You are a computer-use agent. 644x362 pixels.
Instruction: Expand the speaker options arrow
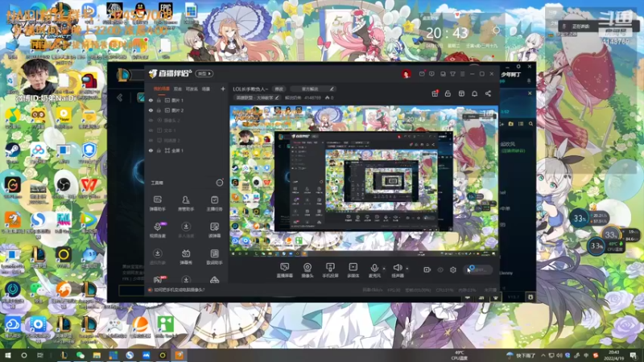pos(407,269)
